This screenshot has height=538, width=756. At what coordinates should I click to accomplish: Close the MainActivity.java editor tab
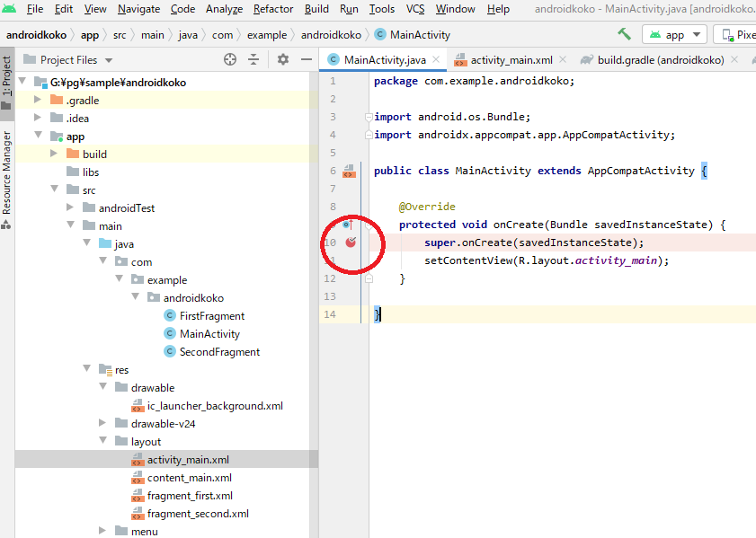coord(436,59)
